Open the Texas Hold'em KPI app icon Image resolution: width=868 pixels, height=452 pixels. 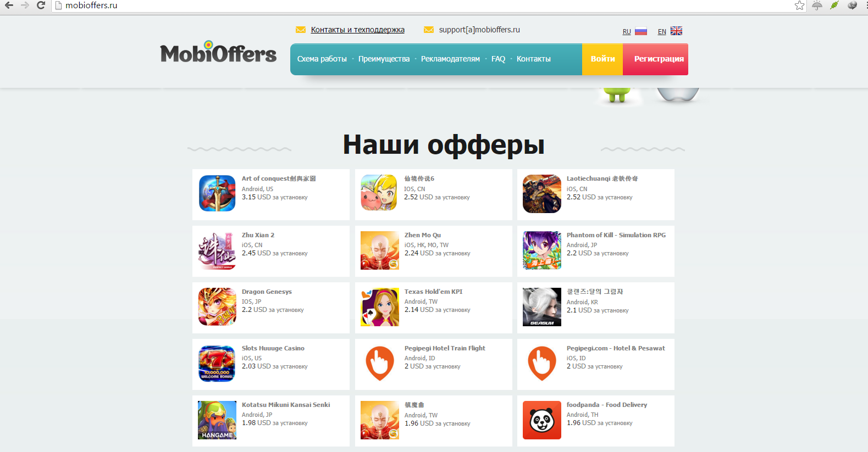pyautogui.click(x=380, y=307)
